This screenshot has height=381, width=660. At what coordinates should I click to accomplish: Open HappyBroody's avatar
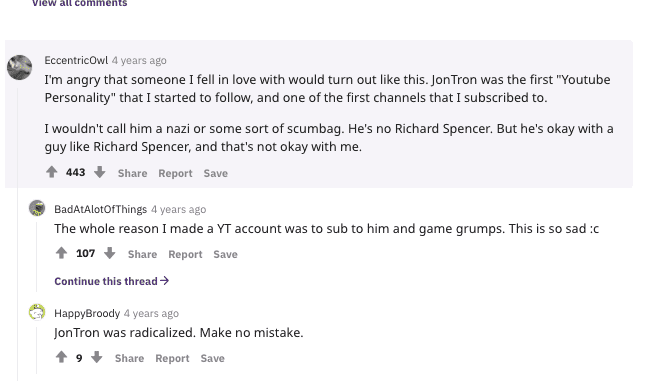point(37,312)
